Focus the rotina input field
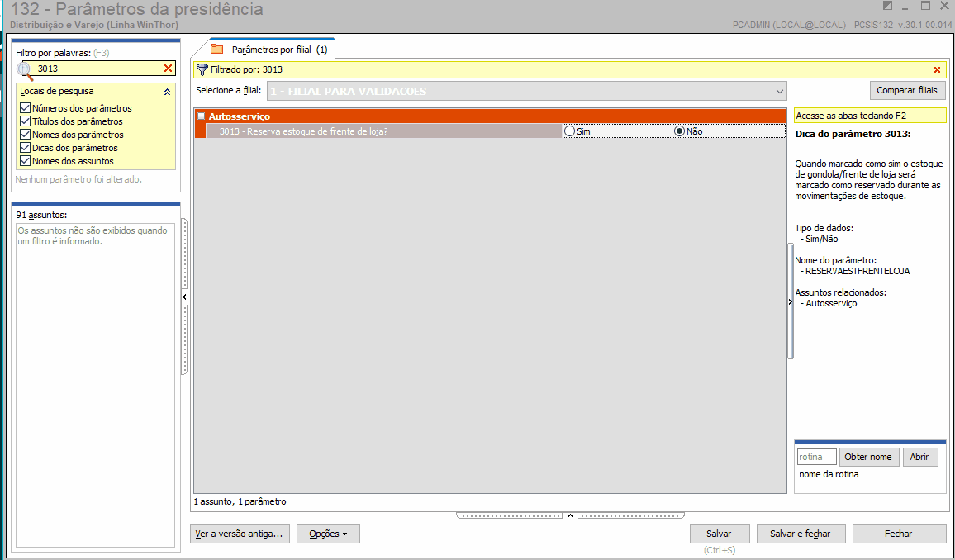Image resolution: width=955 pixels, height=560 pixels. 817,457
